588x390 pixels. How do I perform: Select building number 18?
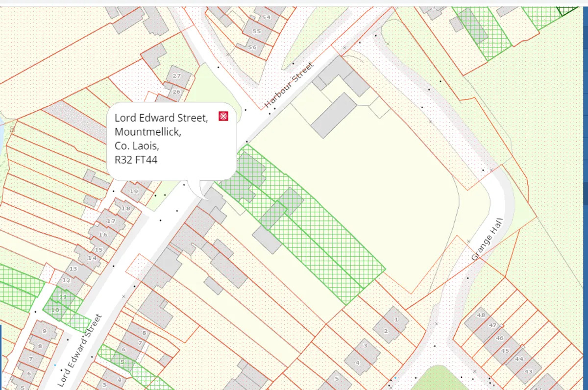pyautogui.click(x=126, y=209)
